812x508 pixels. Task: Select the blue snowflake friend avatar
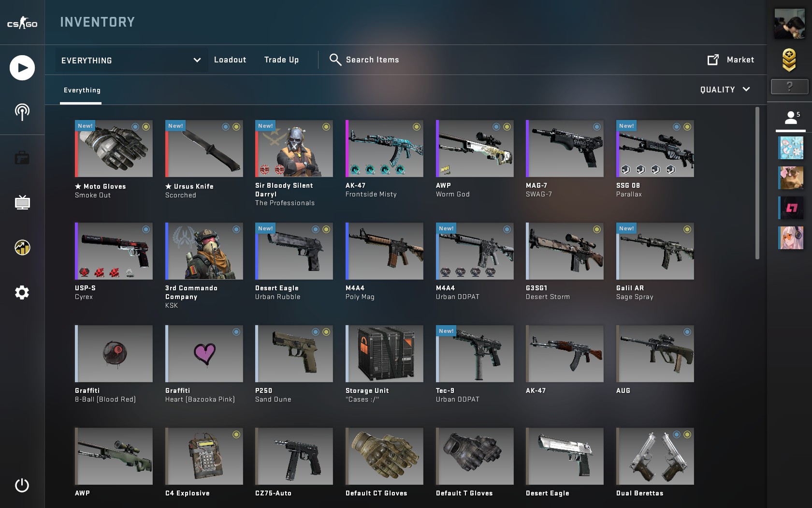[791, 148]
